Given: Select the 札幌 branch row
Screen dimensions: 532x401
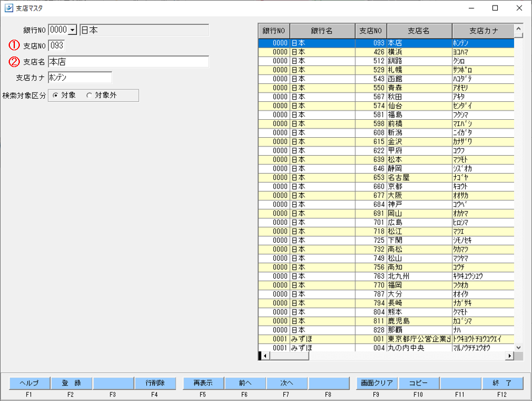Looking at the screenshot, I should pos(386,70).
